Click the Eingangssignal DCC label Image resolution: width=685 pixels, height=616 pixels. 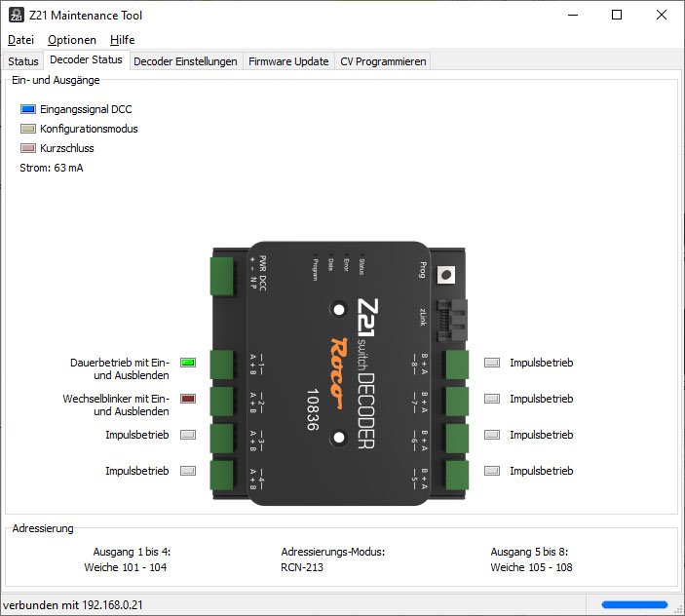86,109
